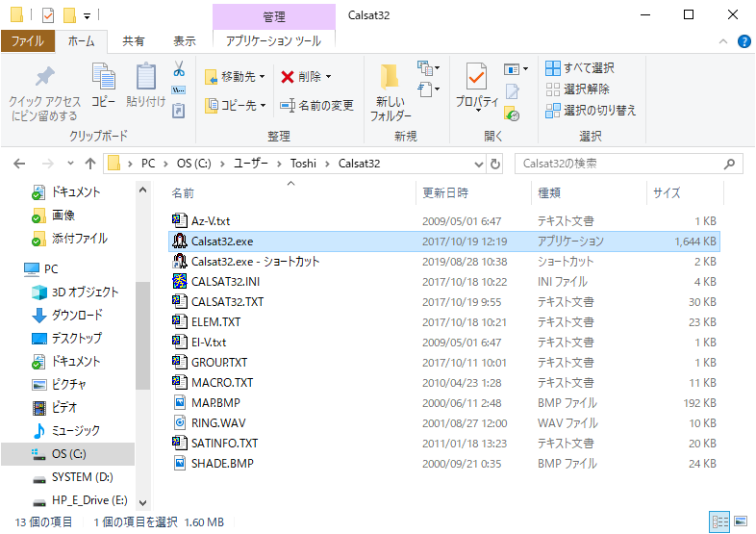Switch to the Home (ホーム) tab

(81, 41)
